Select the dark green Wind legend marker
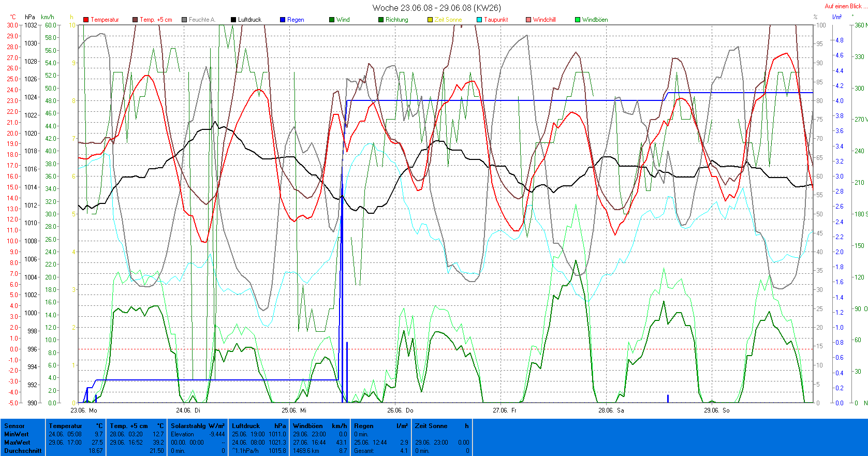 [332, 20]
